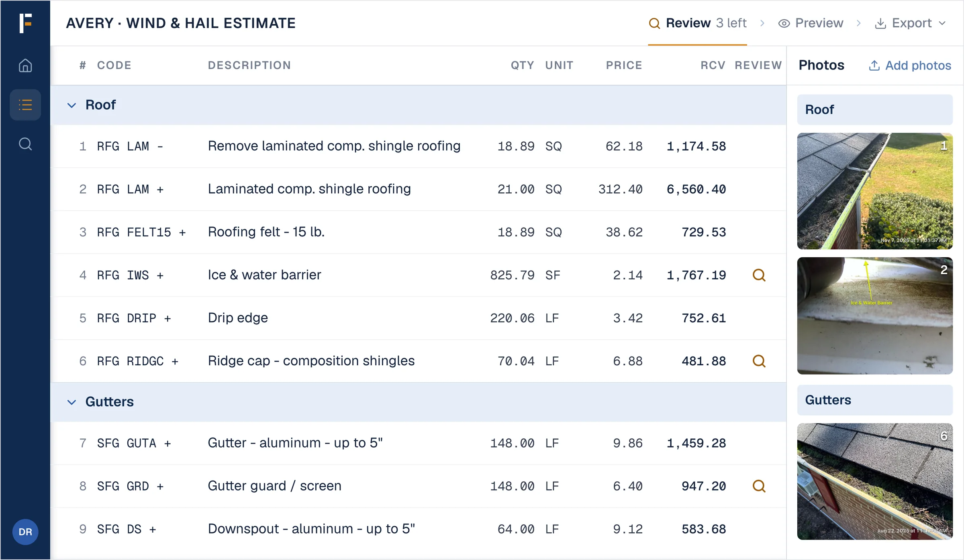Image resolution: width=964 pixels, height=560 pixels.
Task: Click the QTY column header
Action: [x=522, y=65]
